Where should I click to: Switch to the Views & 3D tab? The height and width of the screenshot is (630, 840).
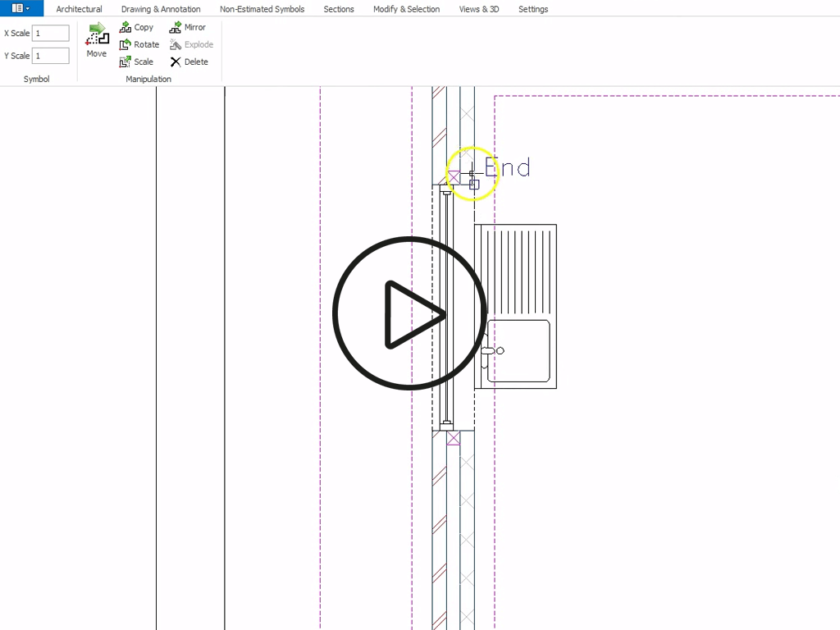[x=479, y=9]
